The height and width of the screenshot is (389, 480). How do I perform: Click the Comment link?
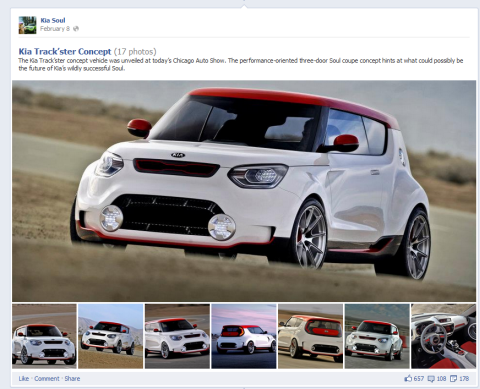(x=47, y=379)
